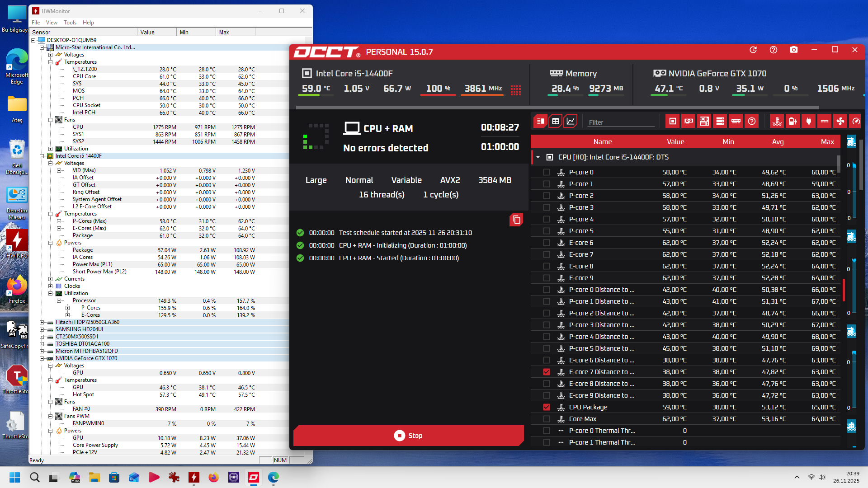Viewport: 868px width, 488px height.
Task: Toggle storage sensor filter in OCCT
Action: pyautogui.click(x=720, y=121)
